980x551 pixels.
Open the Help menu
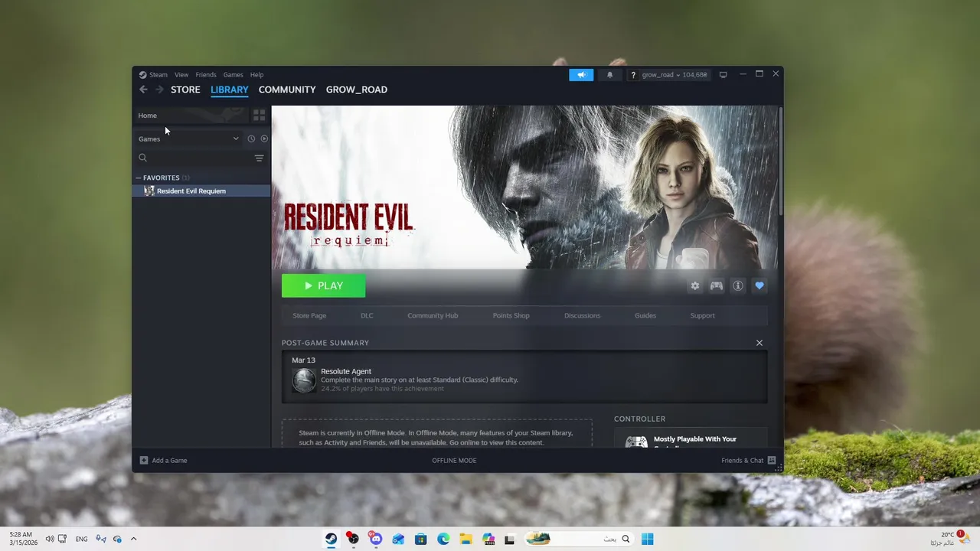(257, 75)
